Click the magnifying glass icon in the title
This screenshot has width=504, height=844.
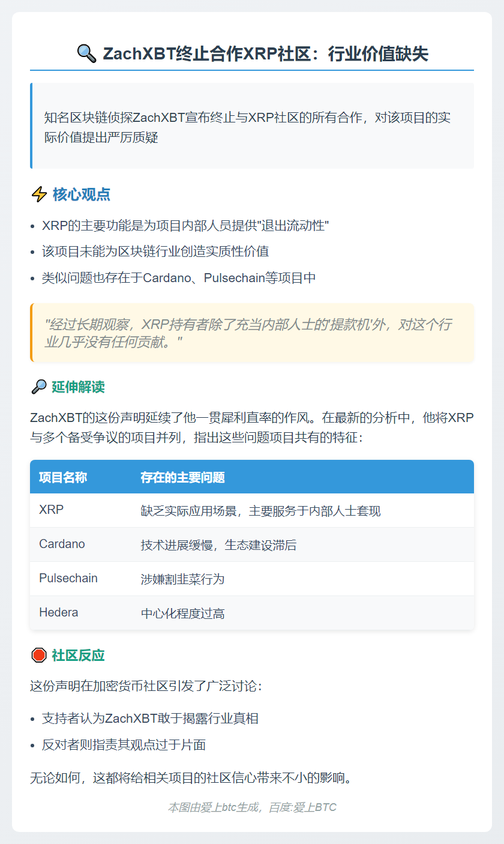(86, 53)
